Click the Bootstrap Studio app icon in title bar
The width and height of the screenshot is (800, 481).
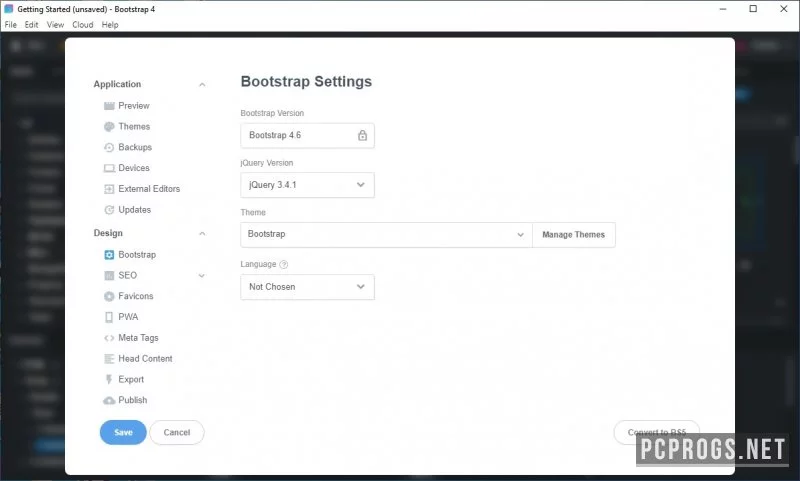(9, 9)
